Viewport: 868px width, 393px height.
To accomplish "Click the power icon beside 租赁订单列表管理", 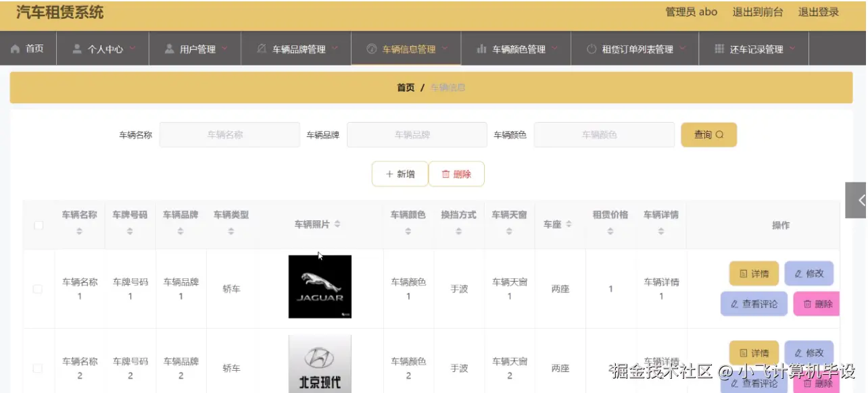I will coord(592,49).
